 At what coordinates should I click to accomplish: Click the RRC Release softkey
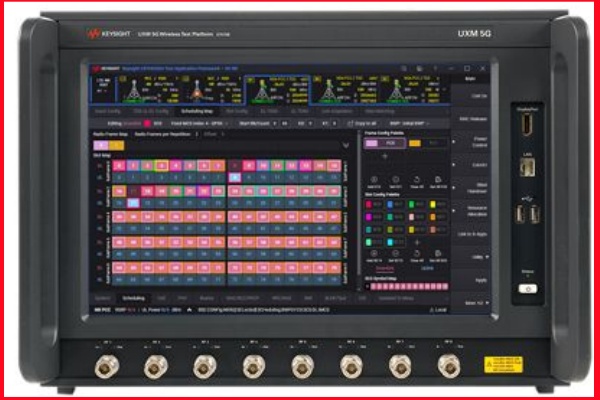tap(471, 119)
